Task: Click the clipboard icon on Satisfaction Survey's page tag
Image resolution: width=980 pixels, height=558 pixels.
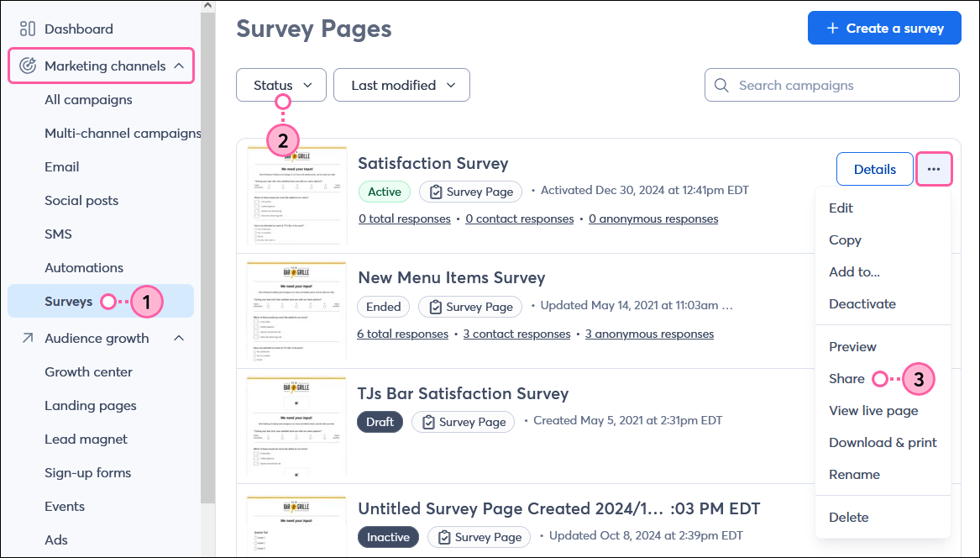Action: (x=436, y=192)
